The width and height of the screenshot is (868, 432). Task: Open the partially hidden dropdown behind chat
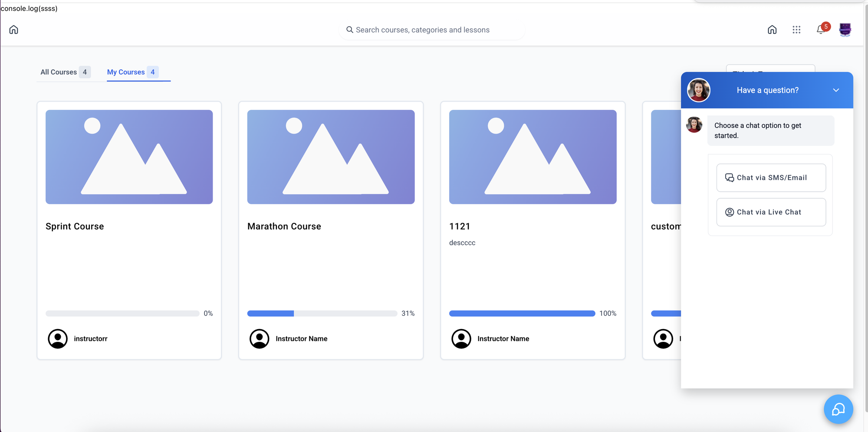click(770, 69)
